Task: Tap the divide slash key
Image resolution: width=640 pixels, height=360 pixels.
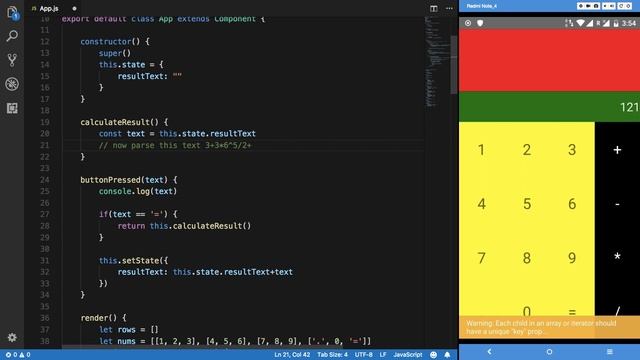Action: 617,311
